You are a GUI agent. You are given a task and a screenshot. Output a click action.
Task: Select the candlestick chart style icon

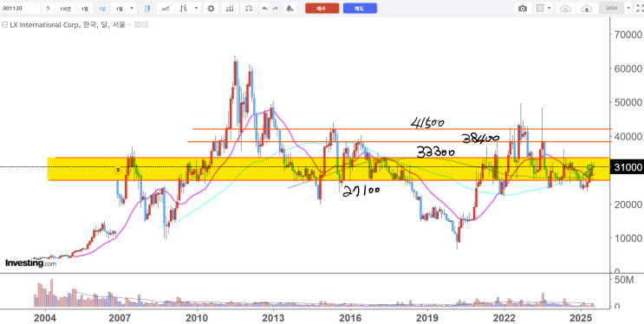click(x=148, y=8)
